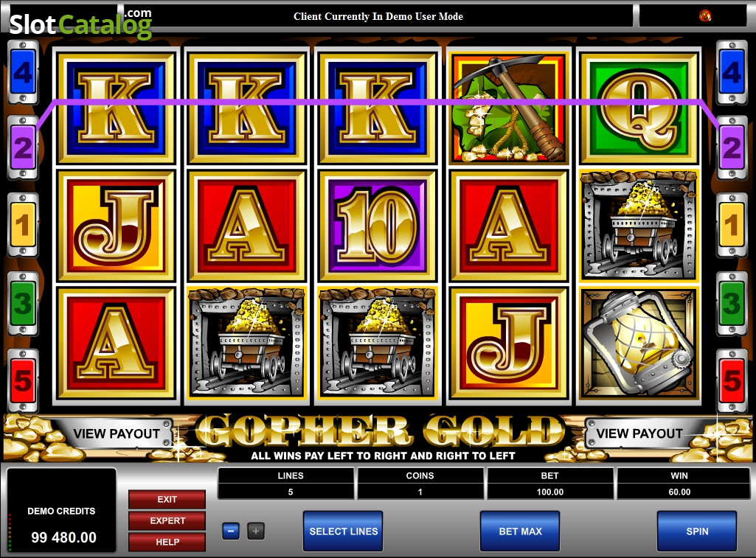
Task: Toggle payline 5 using right red marker
Action: click(732, 380)
